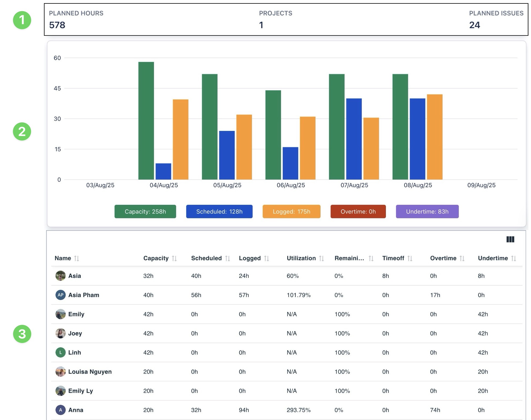Toggle the Scheduled: 128h legend series
The height and width of the screenshot is (420, 531).
coord(219,211)
